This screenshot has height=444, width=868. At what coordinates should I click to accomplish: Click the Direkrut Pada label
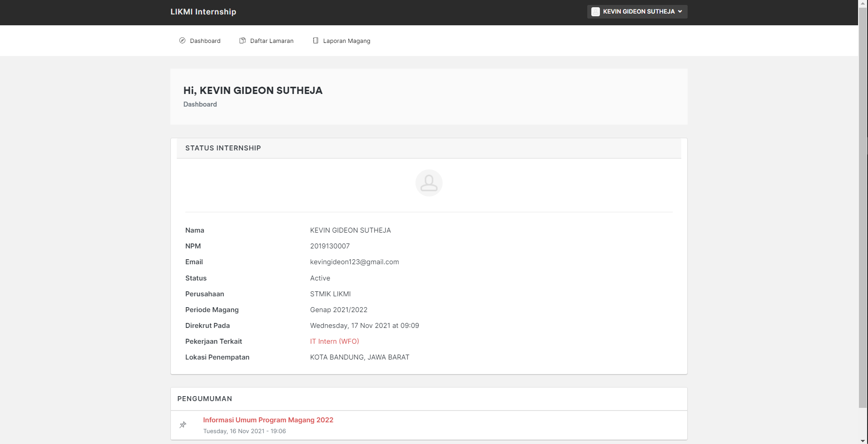coord(208,326)
